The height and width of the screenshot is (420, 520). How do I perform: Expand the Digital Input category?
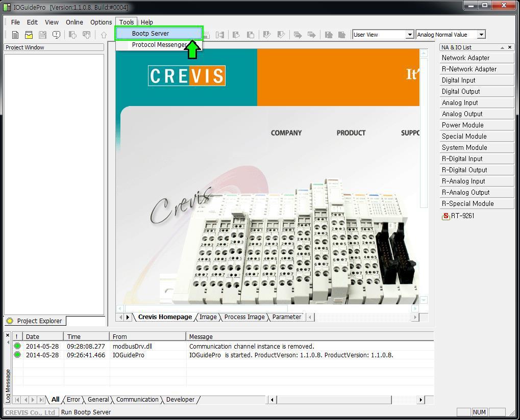477,81
